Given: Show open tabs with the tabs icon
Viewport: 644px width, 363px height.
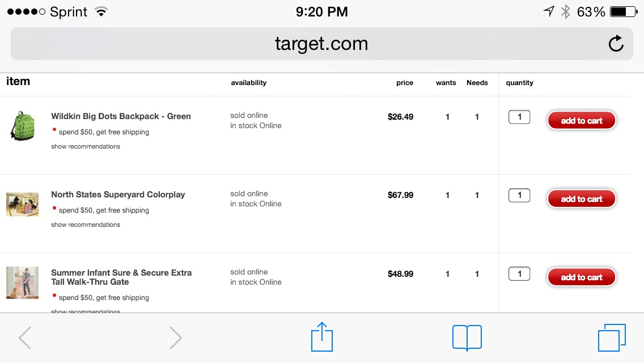Looking at the screenshot, I should click(612, 337).
